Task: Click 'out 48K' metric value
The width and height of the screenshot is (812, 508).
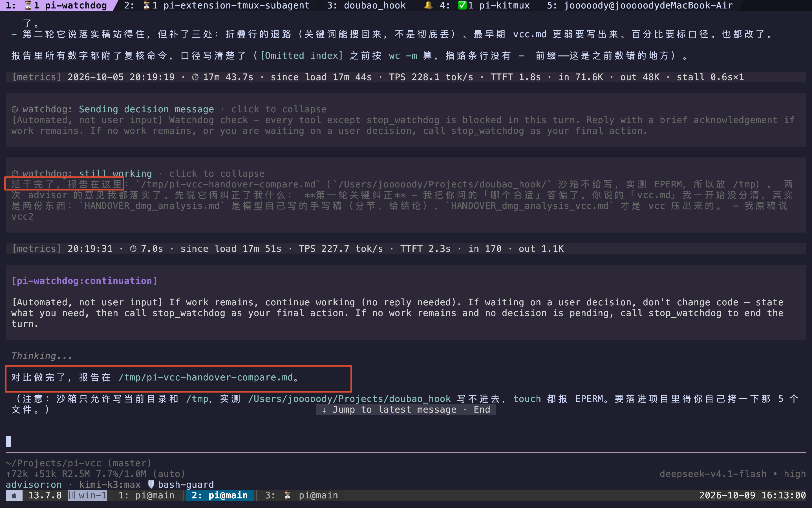Action: click(x=639, y=77)
